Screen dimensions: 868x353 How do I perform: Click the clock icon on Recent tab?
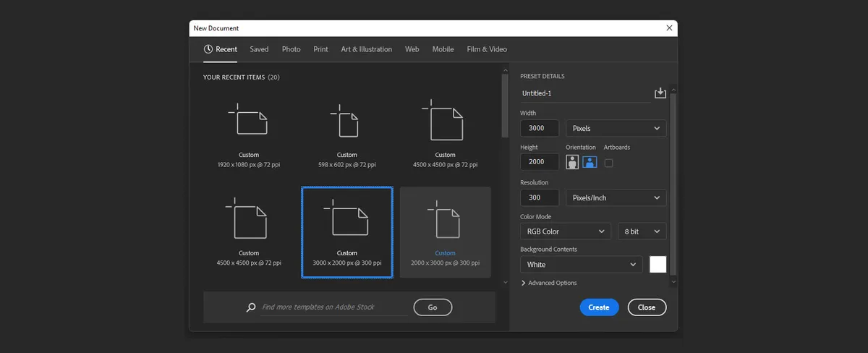coord(208,49)
